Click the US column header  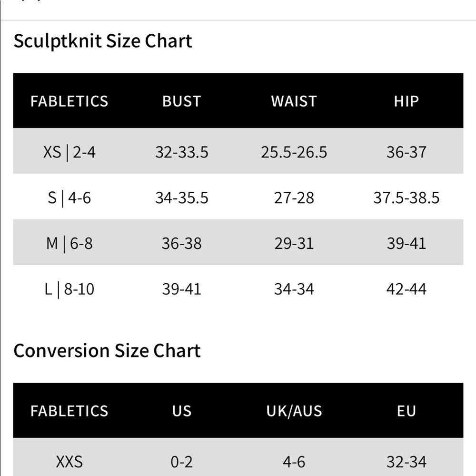tap(181, 411)
